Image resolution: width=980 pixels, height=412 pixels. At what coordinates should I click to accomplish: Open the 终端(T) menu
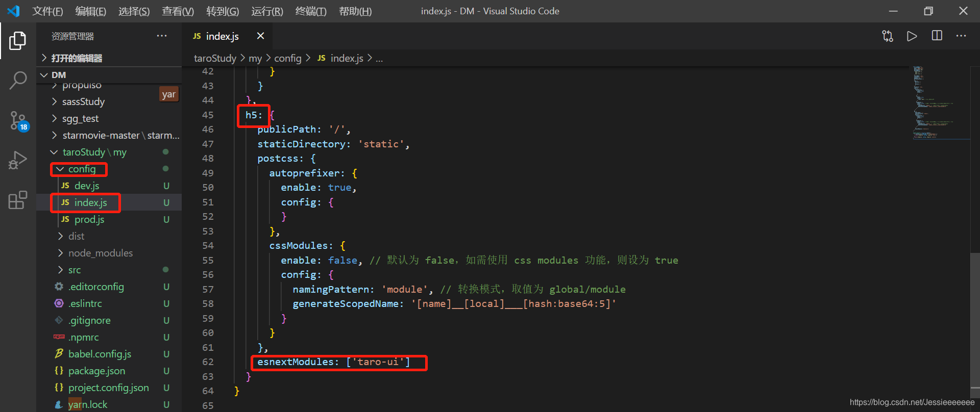point(311,11)
